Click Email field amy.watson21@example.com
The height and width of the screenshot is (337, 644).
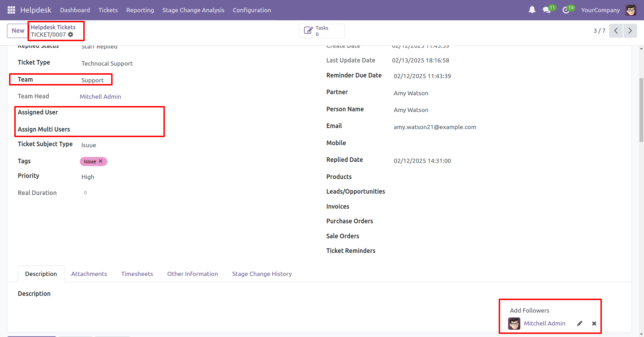[435, 127]
